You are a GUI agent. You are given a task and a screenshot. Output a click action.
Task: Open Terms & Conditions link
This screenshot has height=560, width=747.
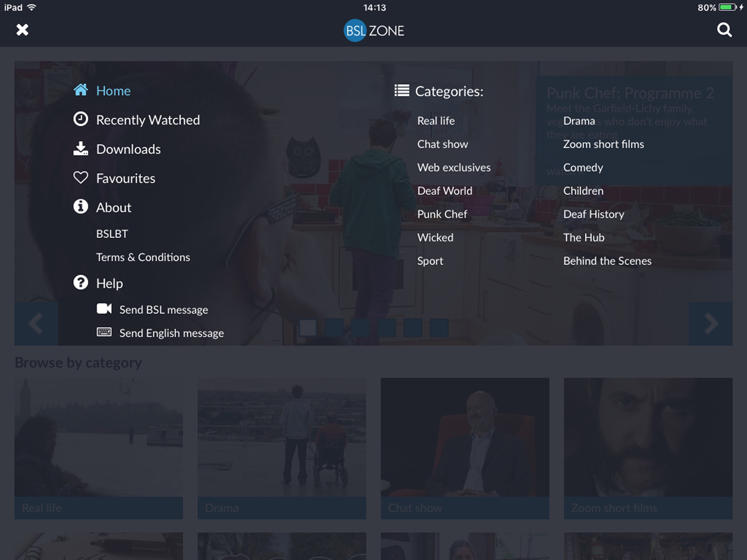(x=143, y=257)
